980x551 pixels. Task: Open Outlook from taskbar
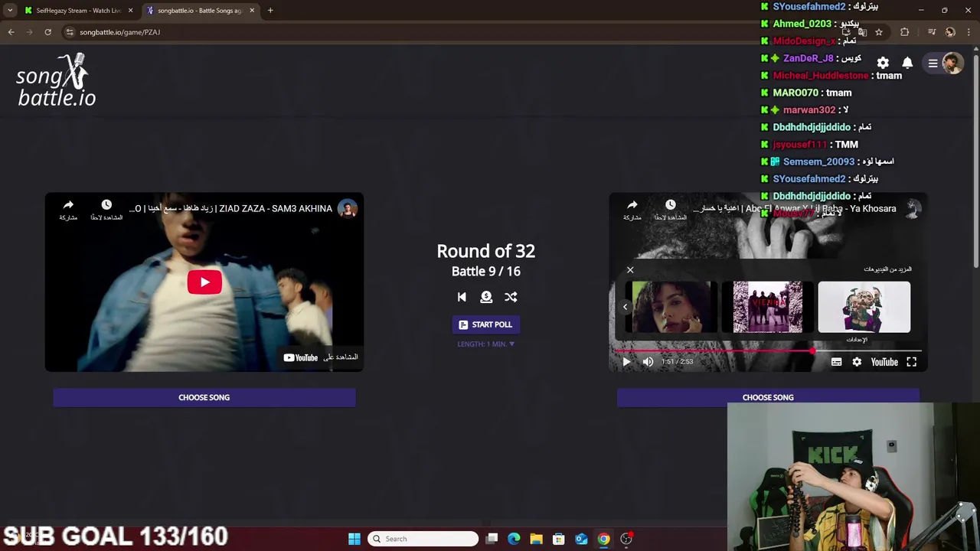click(x=581, y=539)
